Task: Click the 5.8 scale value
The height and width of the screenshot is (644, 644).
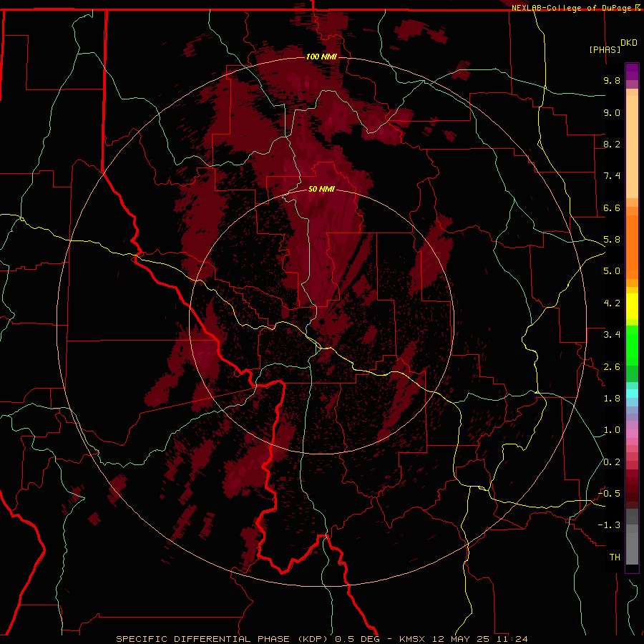Action: coord(612,240)
